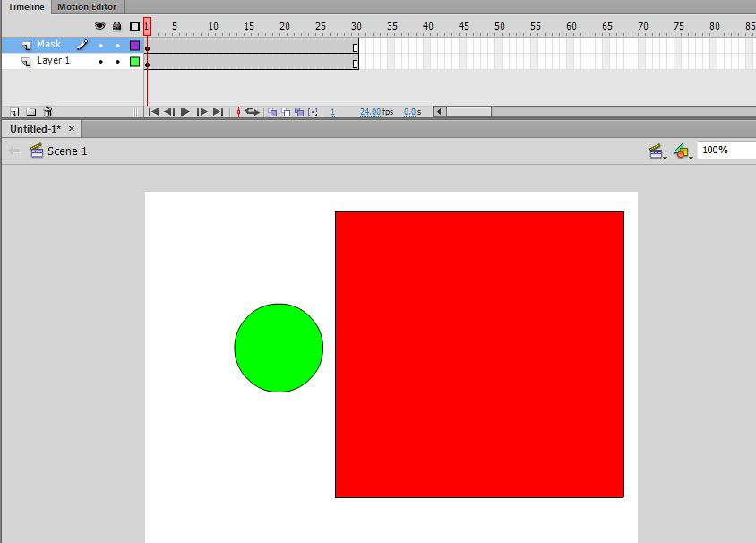Click the purple outline swatch on Mask
This screenshot has height=543, width=756.
click(134, 45)
